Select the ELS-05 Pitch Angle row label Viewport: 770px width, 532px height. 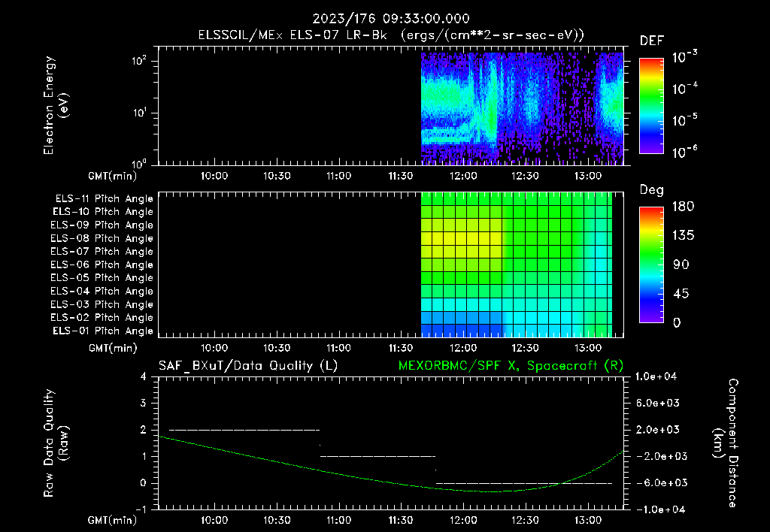[x=102, y=278]
